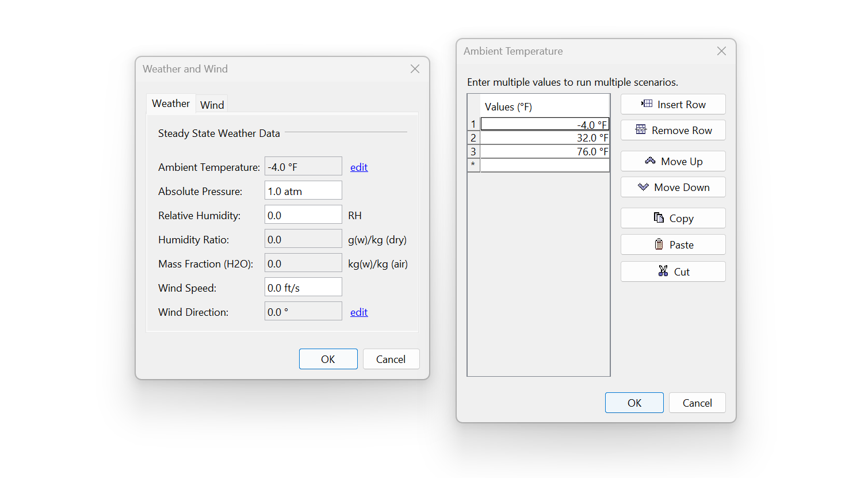Click the empty new row cell marked with asterisk
The height and width of the screenshot is (478, 868).
point(544,165)
